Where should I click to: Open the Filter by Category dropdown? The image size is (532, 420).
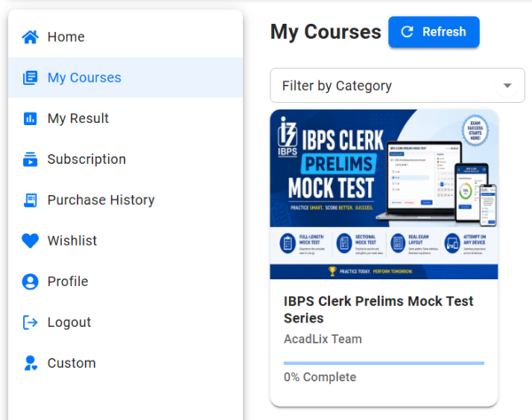(x=397, y=85)
